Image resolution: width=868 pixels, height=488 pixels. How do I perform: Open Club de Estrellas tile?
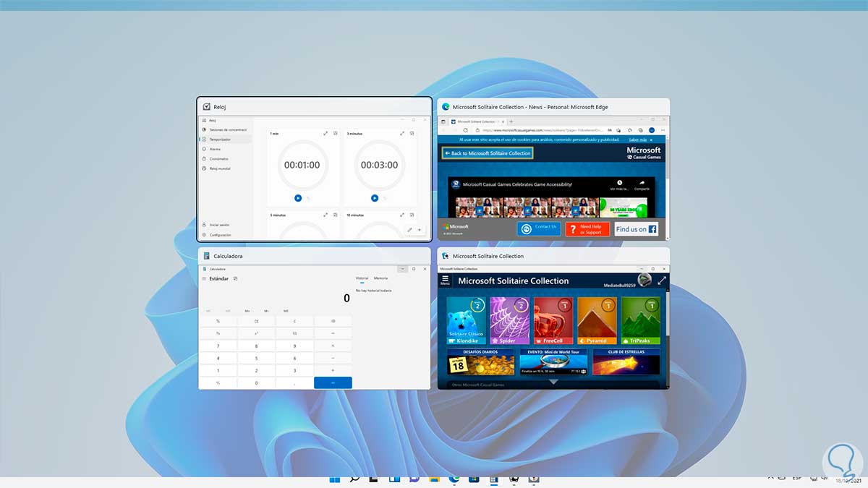[x=626, y=362]
